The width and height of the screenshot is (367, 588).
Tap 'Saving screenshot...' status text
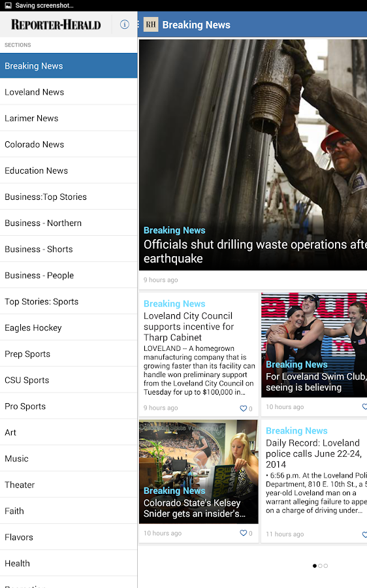[x=44, y=5]
